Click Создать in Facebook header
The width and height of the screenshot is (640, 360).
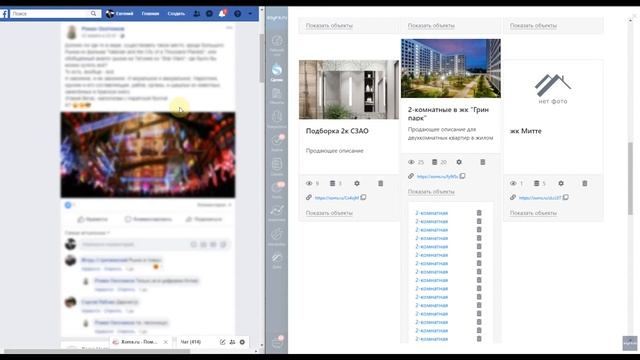176,13
